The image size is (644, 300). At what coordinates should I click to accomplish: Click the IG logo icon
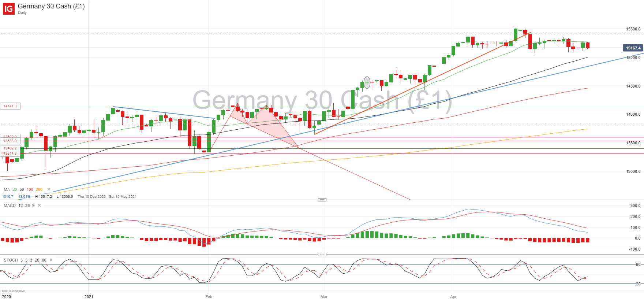point(9,9)
